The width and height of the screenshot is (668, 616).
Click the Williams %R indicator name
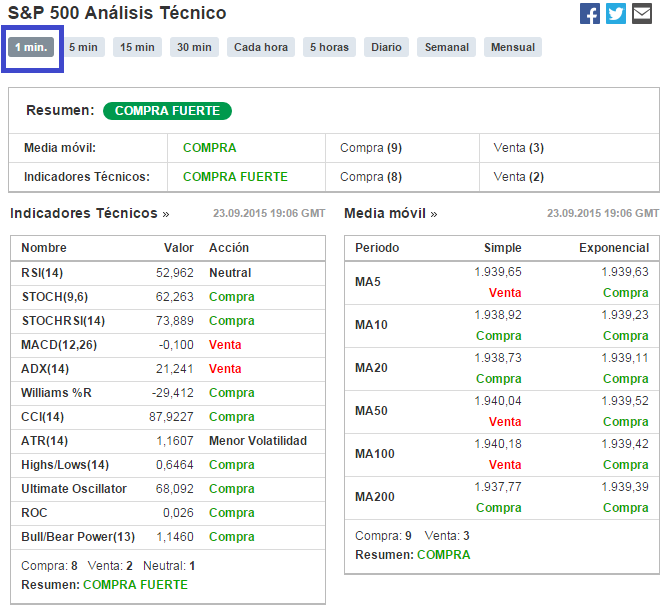[57, 393]
